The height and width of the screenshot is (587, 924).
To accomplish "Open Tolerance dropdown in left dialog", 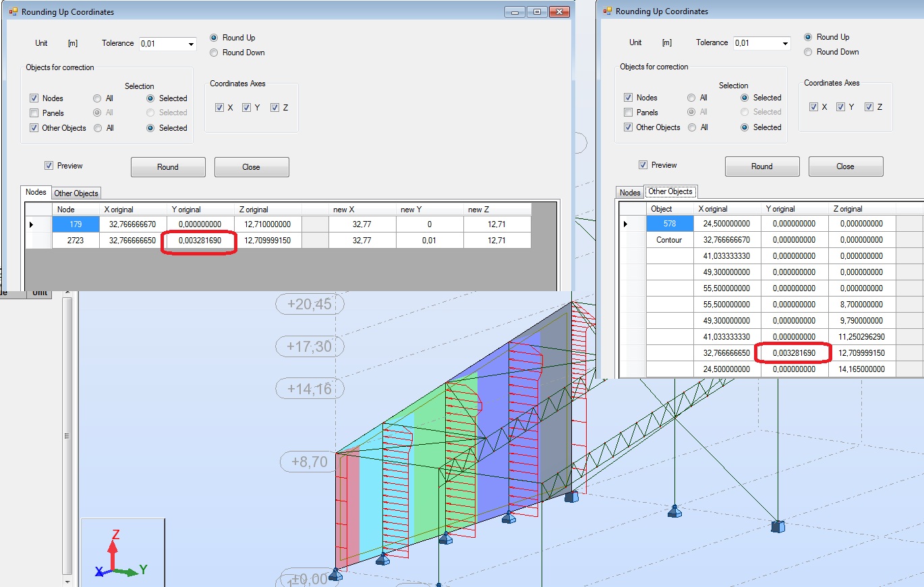I will point(191,44).
